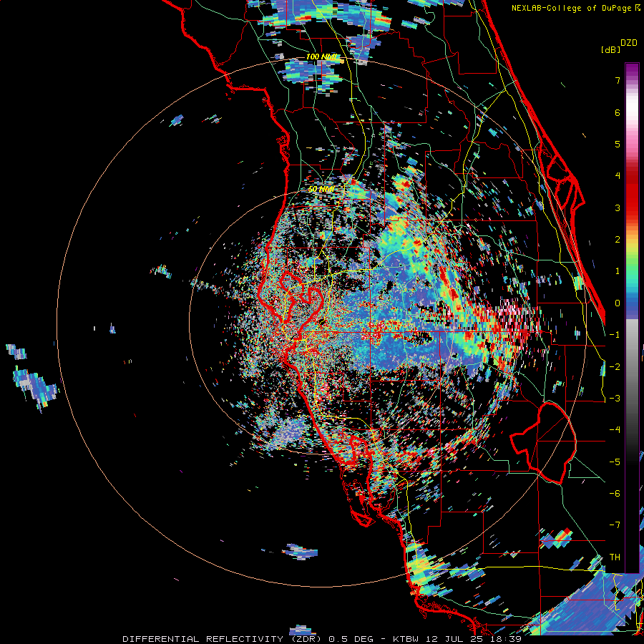Click the '6' tick label on colorbar

tap(618, 112)
